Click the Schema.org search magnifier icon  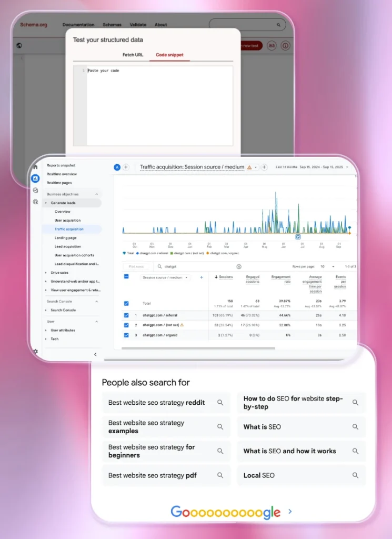[279, 25]
